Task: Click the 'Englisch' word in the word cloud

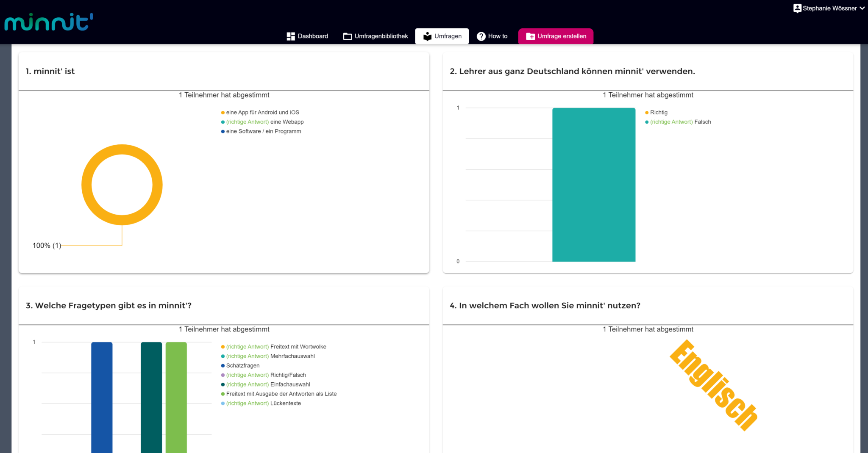Action: click(714, 385)
